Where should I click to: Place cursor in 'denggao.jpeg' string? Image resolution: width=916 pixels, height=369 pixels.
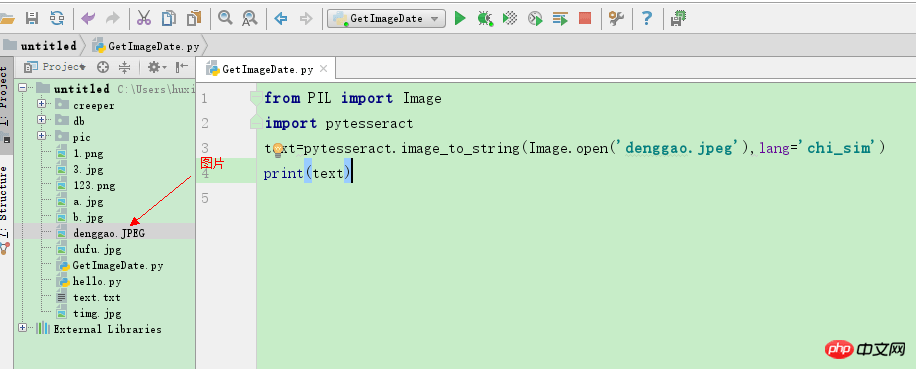click(678, 148)
